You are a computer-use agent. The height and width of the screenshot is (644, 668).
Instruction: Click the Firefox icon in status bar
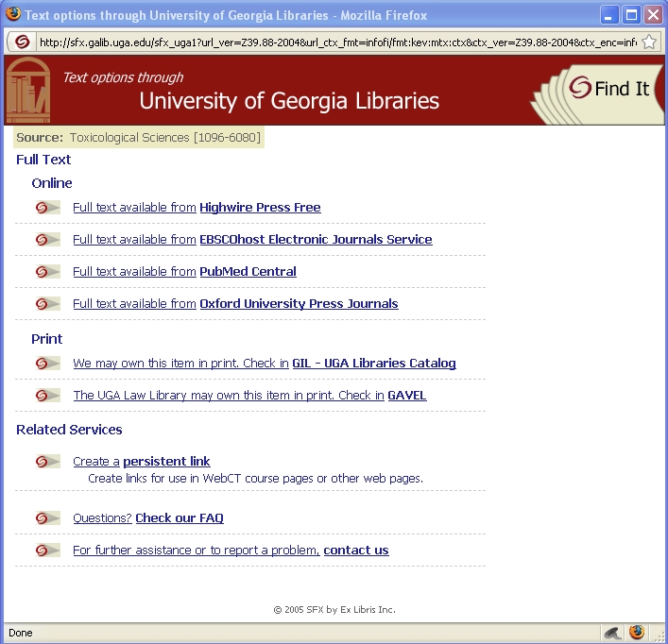637,633
